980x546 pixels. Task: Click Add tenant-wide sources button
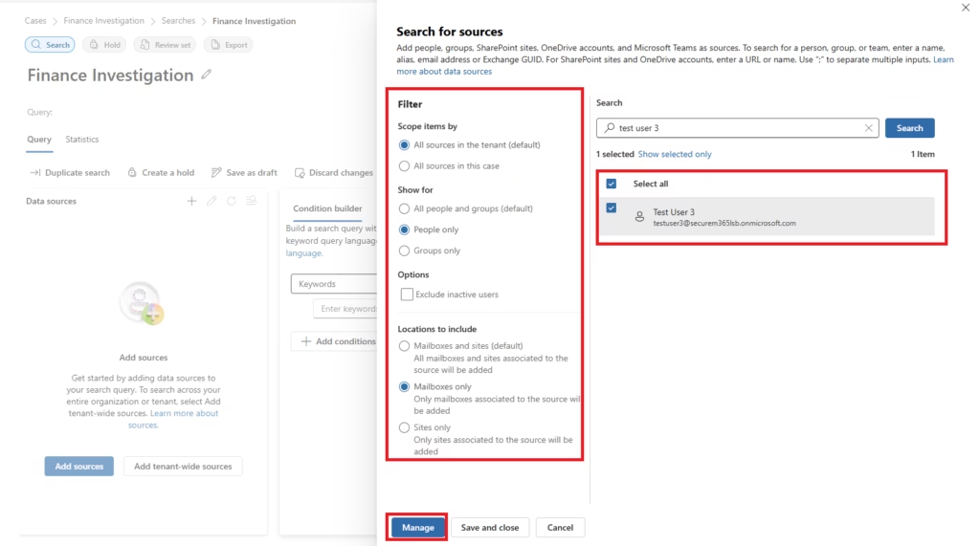click(183, 466)
